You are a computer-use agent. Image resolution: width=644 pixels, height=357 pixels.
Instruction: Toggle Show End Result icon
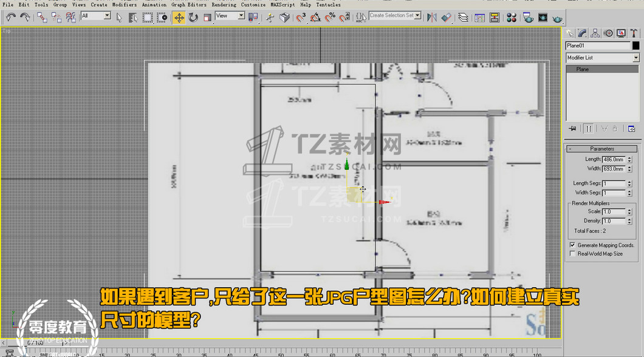[x=589, y=129]
